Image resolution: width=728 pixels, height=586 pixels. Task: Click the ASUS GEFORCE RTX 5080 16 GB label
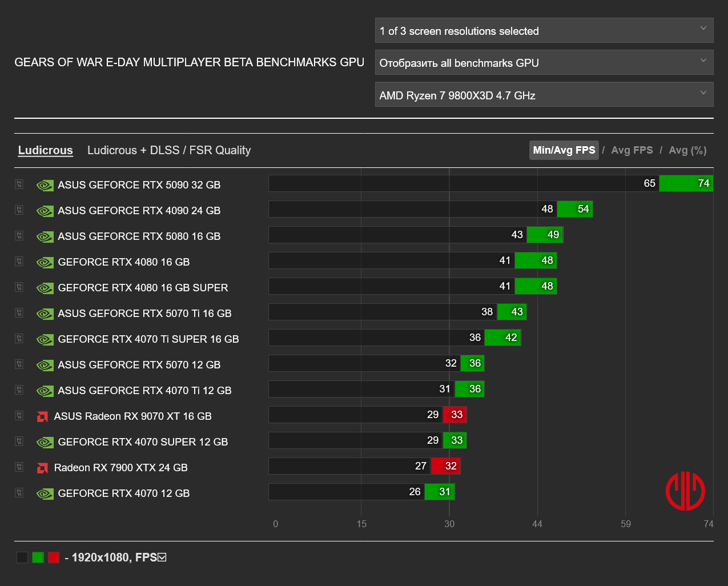coord(139,236)
